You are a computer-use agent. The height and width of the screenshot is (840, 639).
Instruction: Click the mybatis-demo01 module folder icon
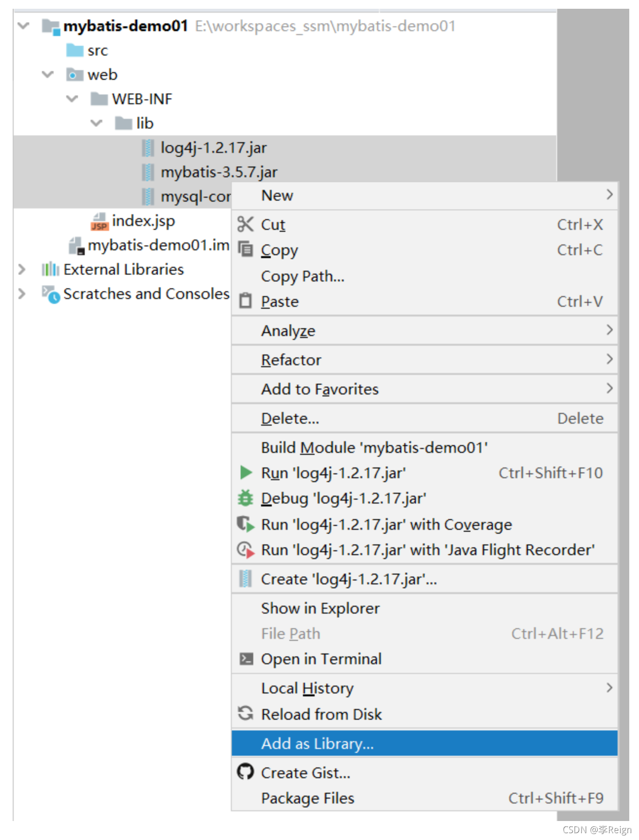(51, 26)
